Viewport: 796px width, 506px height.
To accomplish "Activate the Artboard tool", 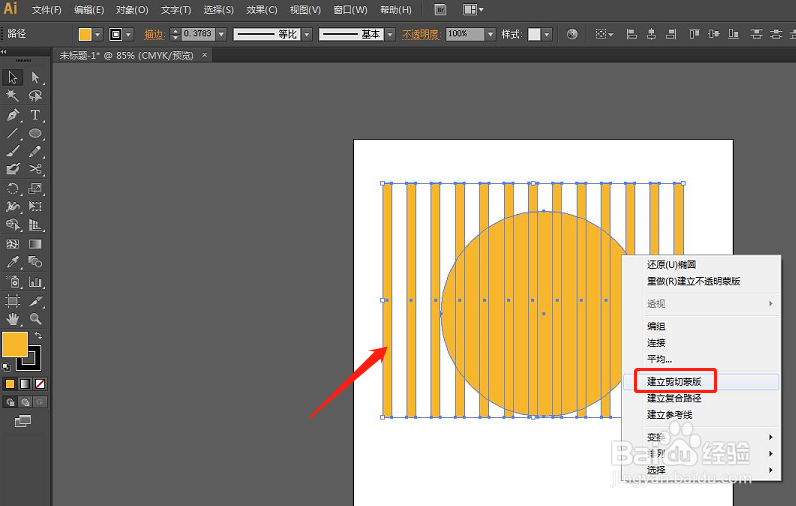I will click(x=13, y=300).
